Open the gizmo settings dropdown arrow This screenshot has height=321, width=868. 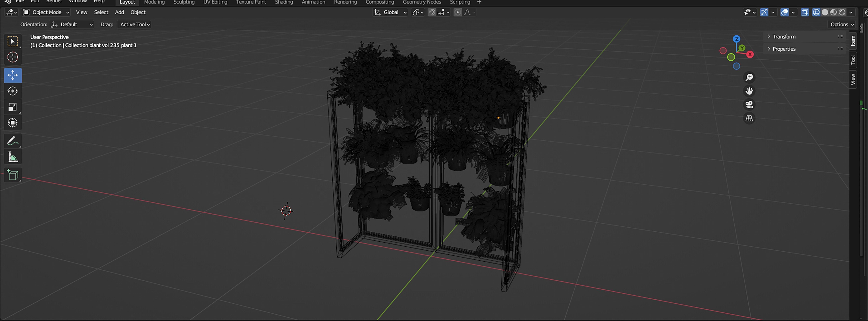tap(773, 12)
